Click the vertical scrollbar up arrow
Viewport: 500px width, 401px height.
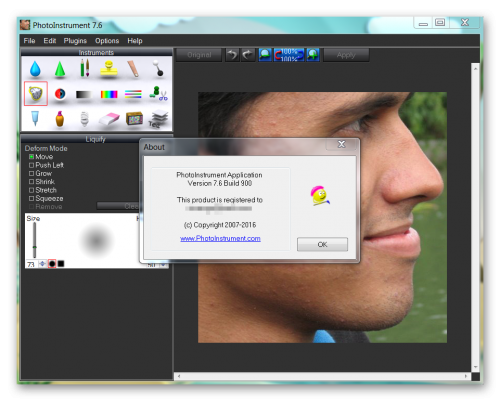click(475, 68)
